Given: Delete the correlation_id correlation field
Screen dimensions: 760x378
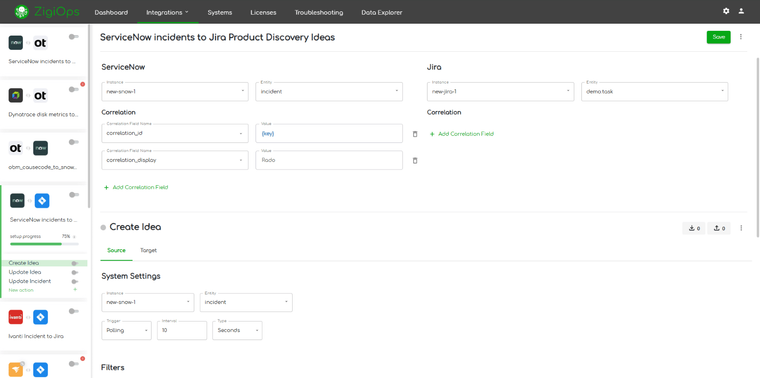Looking at the screenshot, I should point(414,134).
